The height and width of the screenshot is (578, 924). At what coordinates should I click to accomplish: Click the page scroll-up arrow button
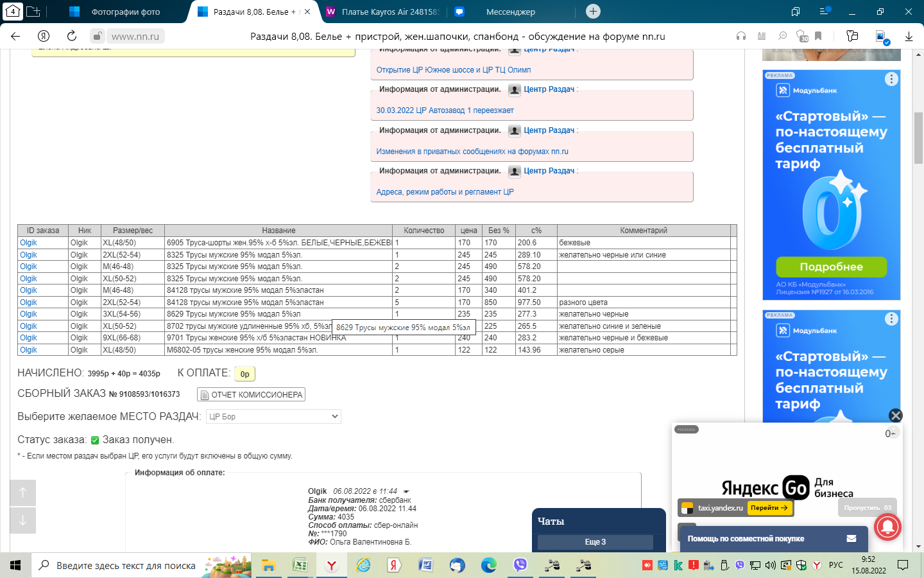[23, 493]
